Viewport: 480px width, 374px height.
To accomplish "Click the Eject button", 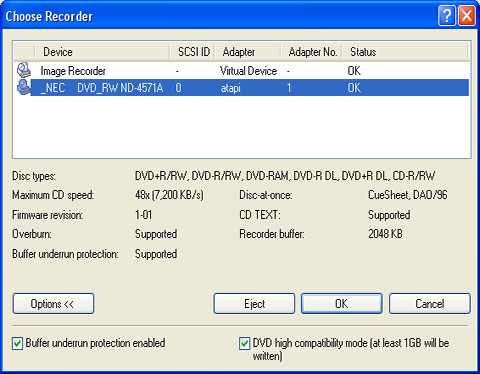I will pyautogui.click(x=254, y=304).
